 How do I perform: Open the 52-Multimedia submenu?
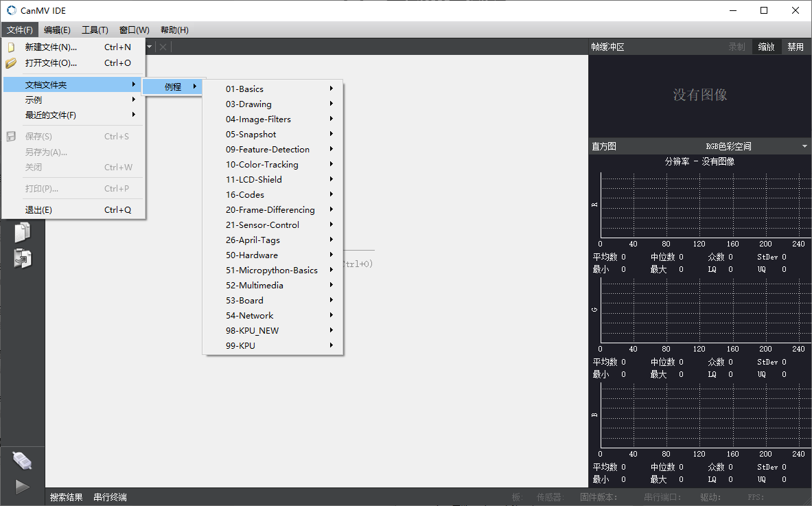coord(273,286)
